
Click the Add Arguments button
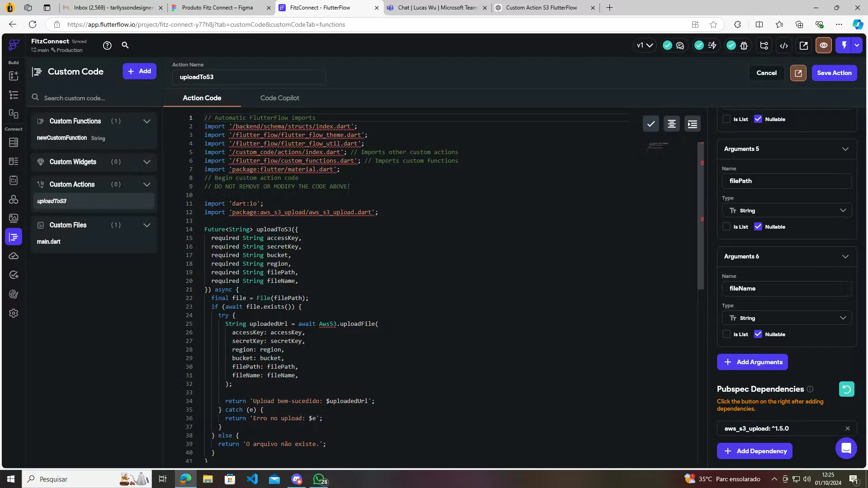click(x=752, y=362)
